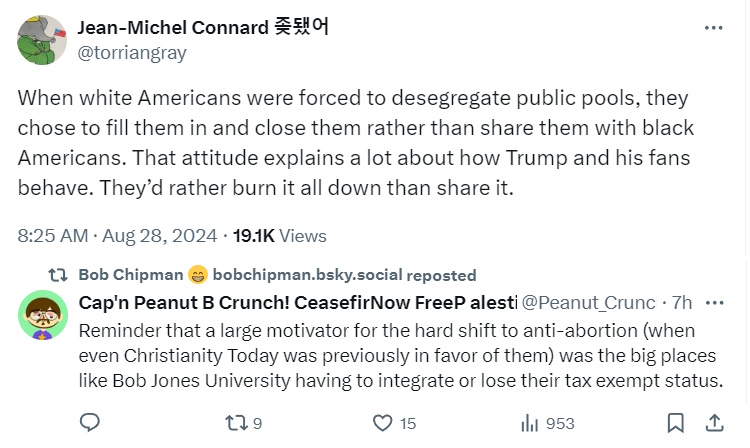
Task: Share the tweet via upload icon
Action: [x=715, y=423]
